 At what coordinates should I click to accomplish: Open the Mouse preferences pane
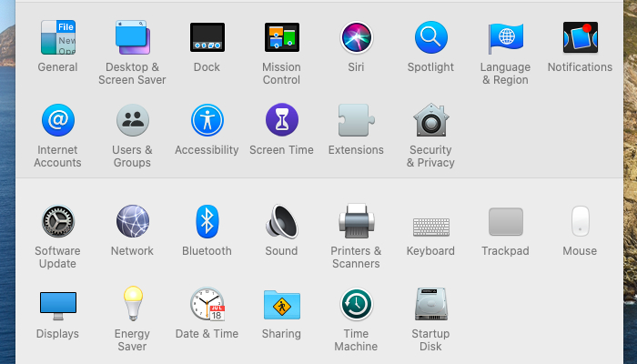581,221
